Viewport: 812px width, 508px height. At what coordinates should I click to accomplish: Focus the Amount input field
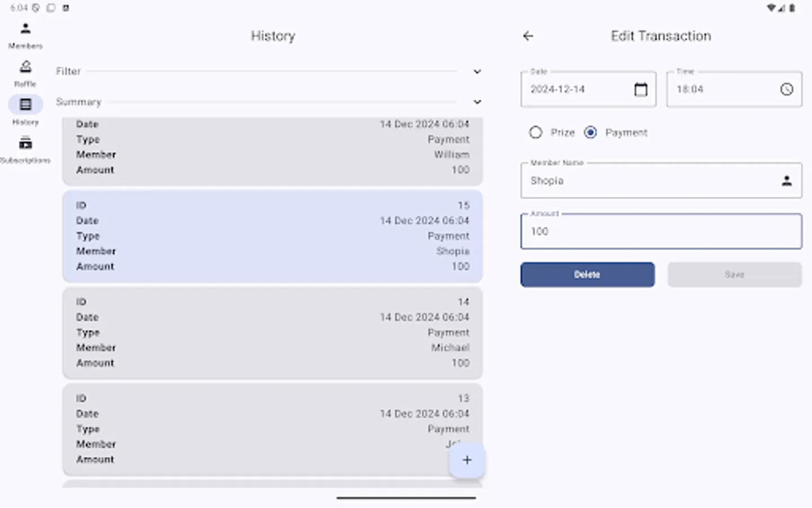(x=661, y=231)
